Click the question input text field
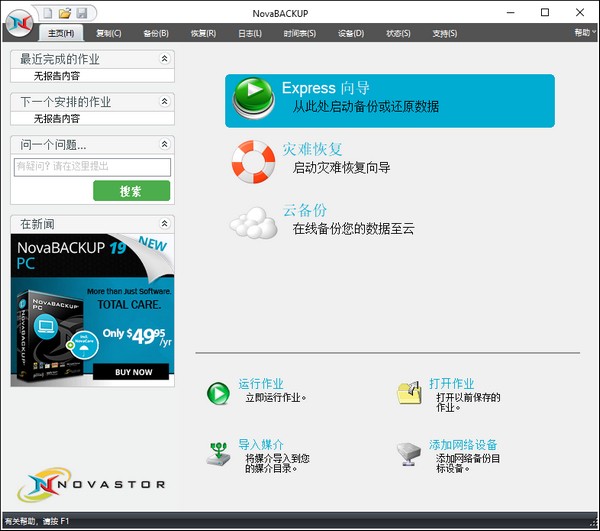Image resolution: width=600 pixels, height=531 pixels. [x=92, y=168]
